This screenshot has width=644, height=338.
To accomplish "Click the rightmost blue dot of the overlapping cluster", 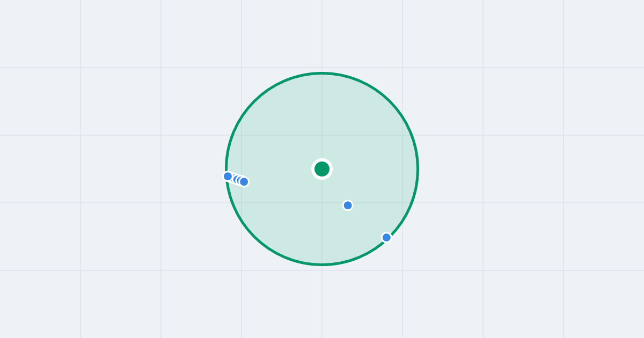I will (x=244, y=181).
